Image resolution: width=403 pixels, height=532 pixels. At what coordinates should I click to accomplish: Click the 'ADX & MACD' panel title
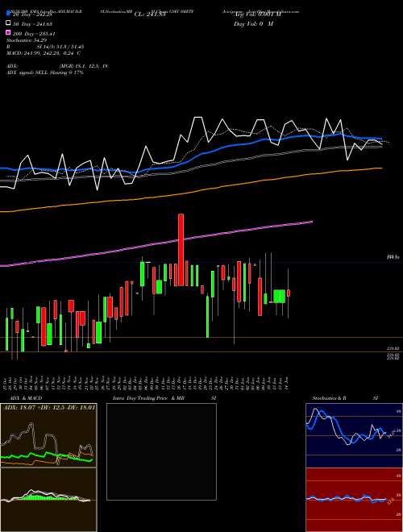(26, 398)
